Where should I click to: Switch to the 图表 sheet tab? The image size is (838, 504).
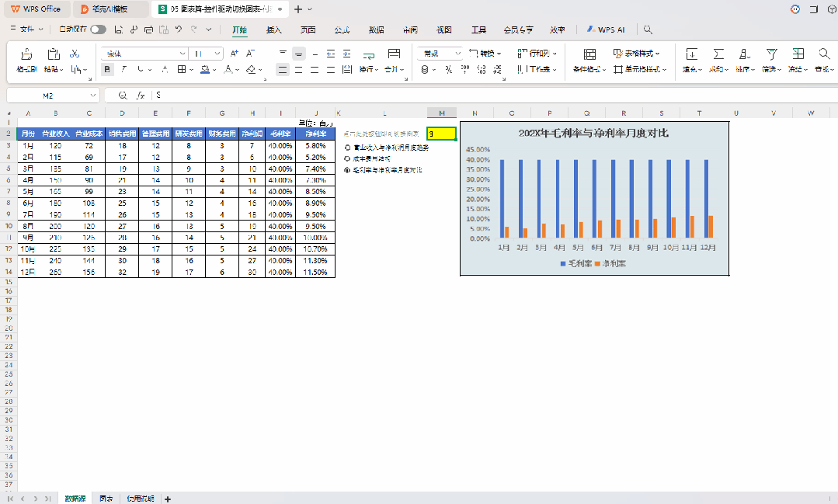click(x=106, y=499)
